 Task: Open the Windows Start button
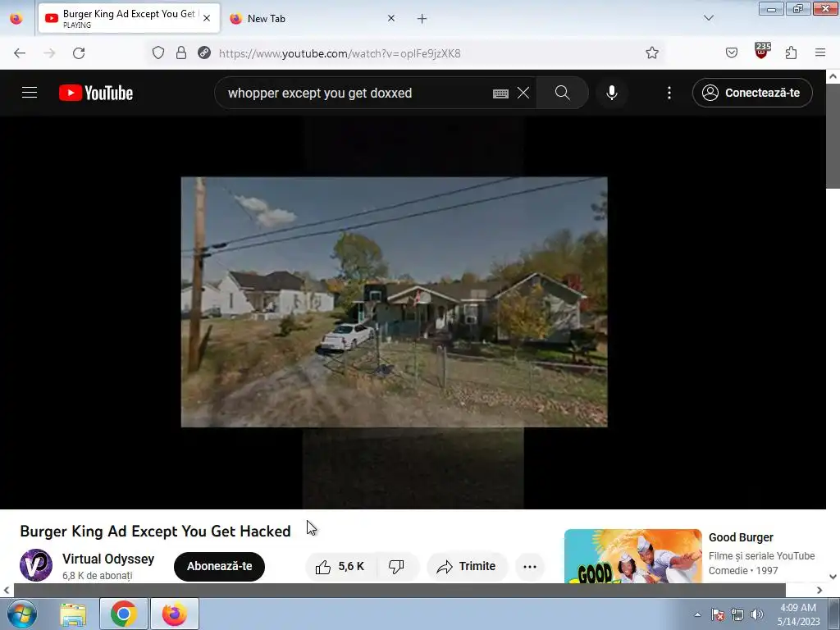[22, 614]
